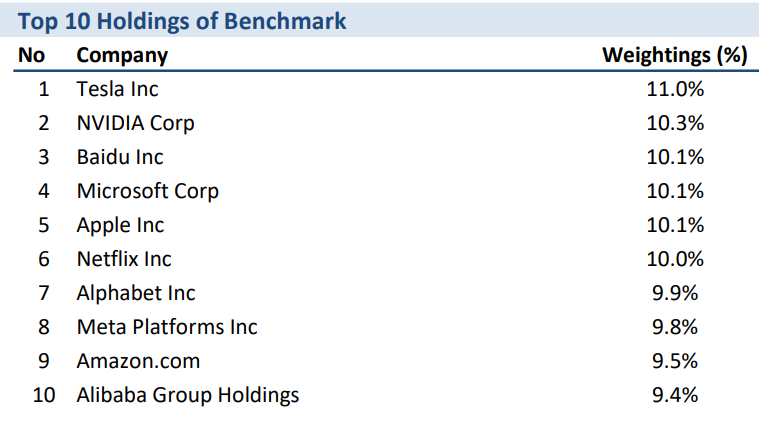Click Alibaba Group Holdings entry
Image resolution: width=759 pixels, height=426 pixels.
(x=188, y=396)
